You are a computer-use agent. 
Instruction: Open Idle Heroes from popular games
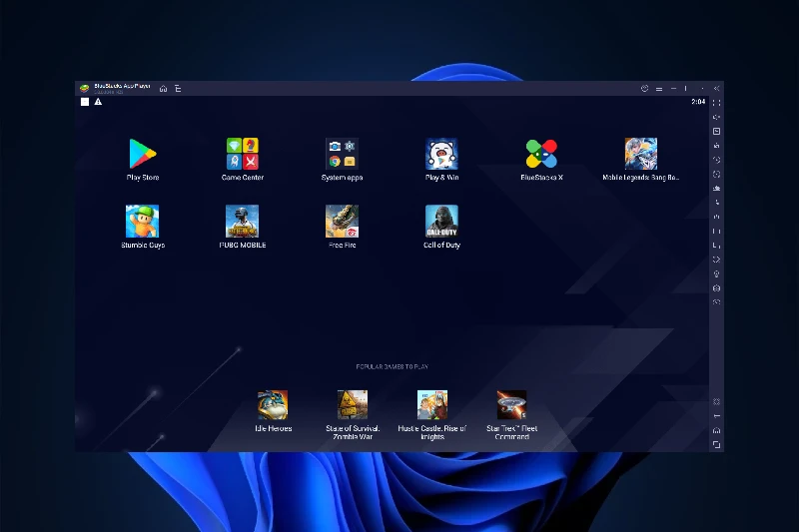click(273, 405)
